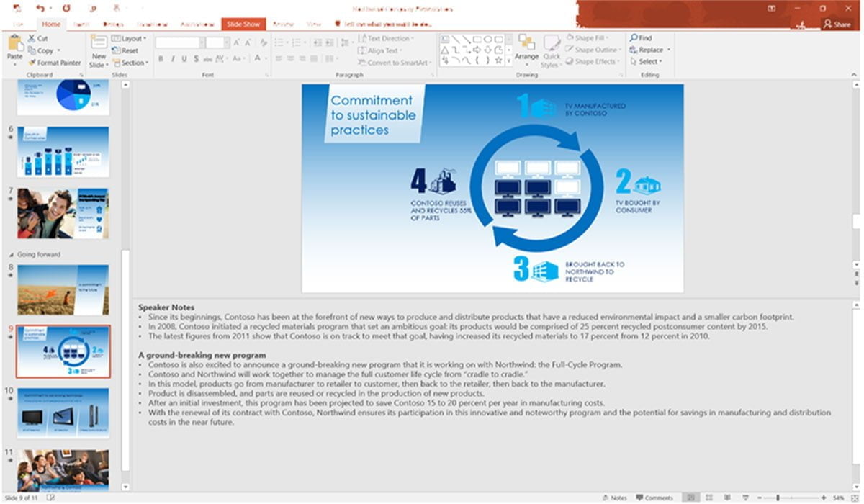Open the File tab
This screenshot has width=864, height=504.
(17, 24)
